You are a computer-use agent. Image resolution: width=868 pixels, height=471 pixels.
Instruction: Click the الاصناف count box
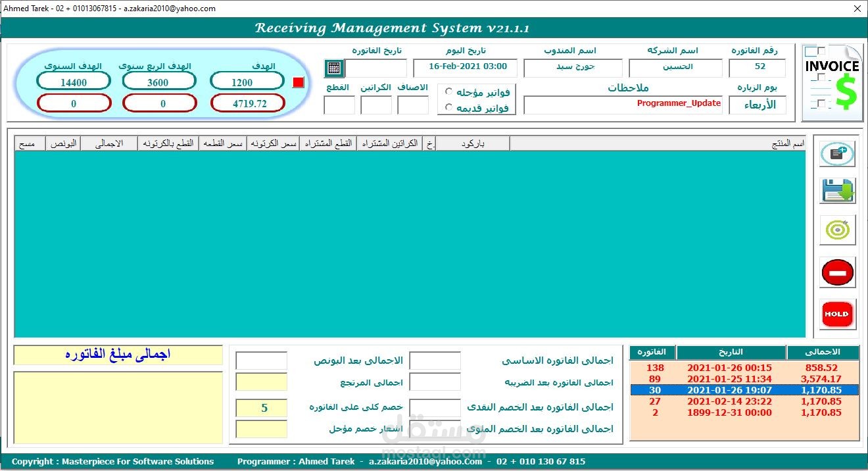(x=413, y=105)
